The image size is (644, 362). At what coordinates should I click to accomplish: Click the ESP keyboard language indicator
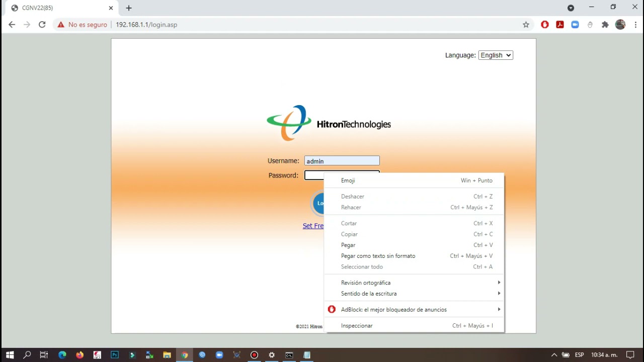tap(580, 355)
